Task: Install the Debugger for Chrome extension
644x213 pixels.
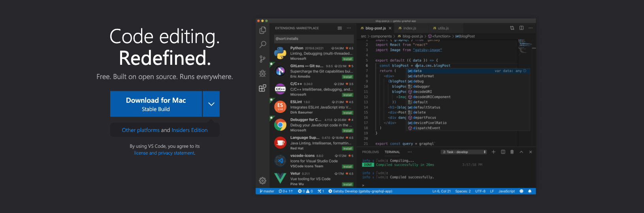Action: click(348, 130)
